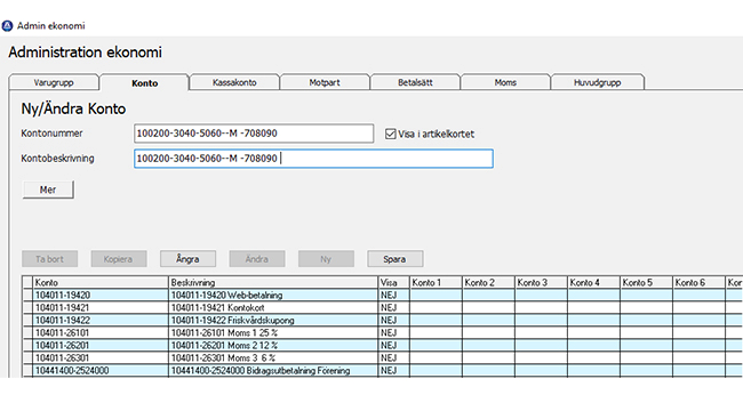Click the Mer button
Image resolution: width=743 pixels, height=395 pixels.
click(x=48, y=189)
